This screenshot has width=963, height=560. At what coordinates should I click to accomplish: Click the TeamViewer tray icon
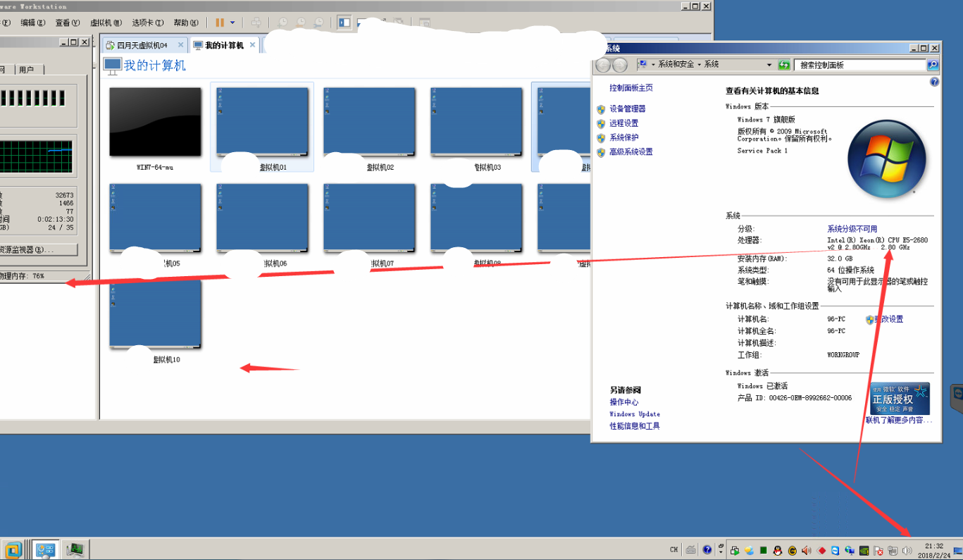835,551
